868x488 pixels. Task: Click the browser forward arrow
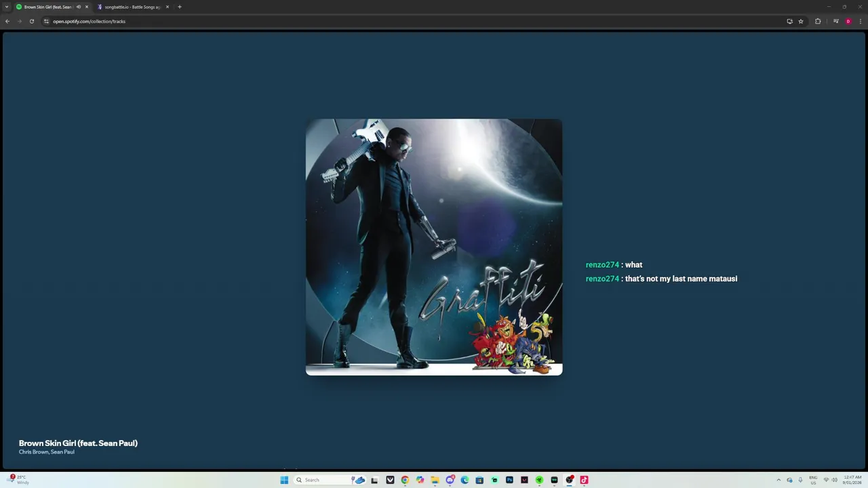tap(19, 21)
